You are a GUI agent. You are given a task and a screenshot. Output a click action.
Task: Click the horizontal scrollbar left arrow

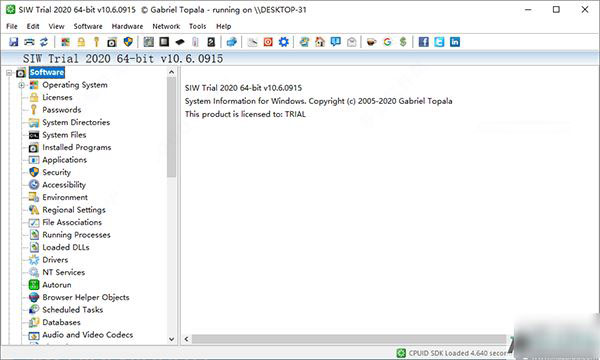[x=186, y=339]
